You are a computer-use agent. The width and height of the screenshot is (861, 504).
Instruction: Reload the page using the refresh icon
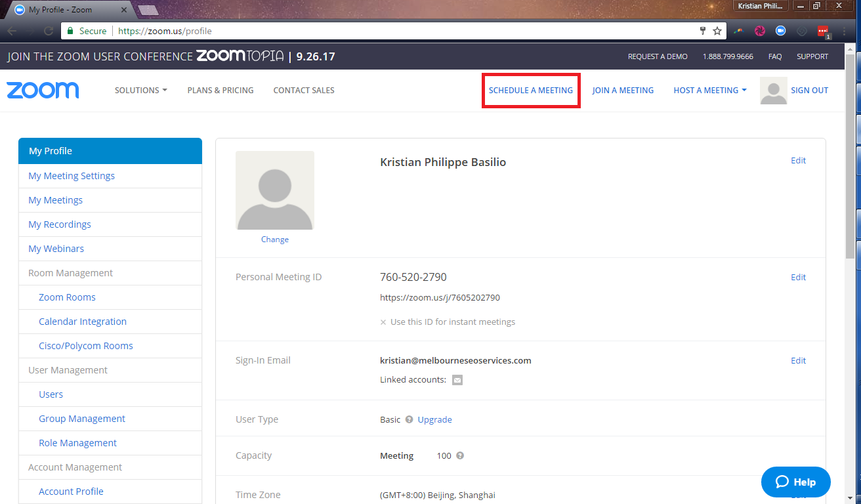coord(49,31)
